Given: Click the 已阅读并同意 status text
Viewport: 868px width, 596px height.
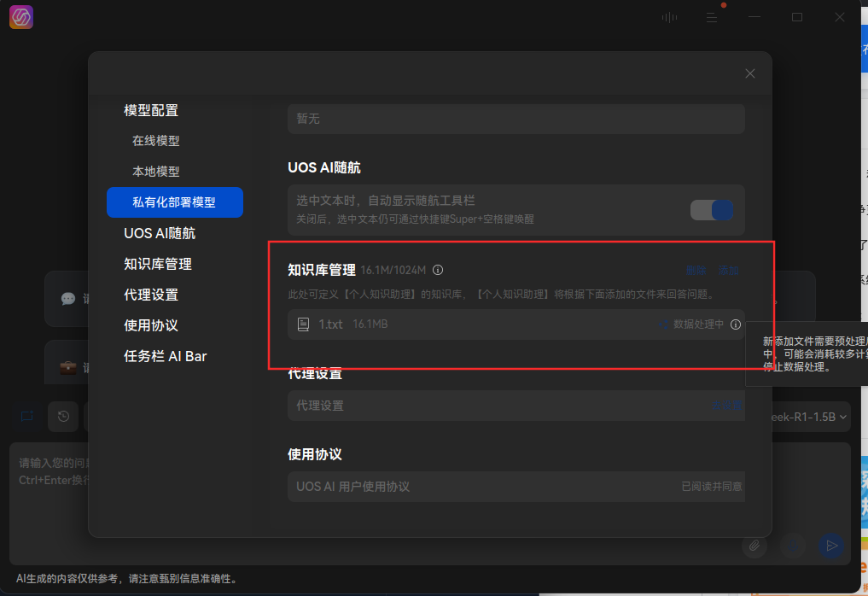Looking at the screenshot, I should click(x=711, y=487).
